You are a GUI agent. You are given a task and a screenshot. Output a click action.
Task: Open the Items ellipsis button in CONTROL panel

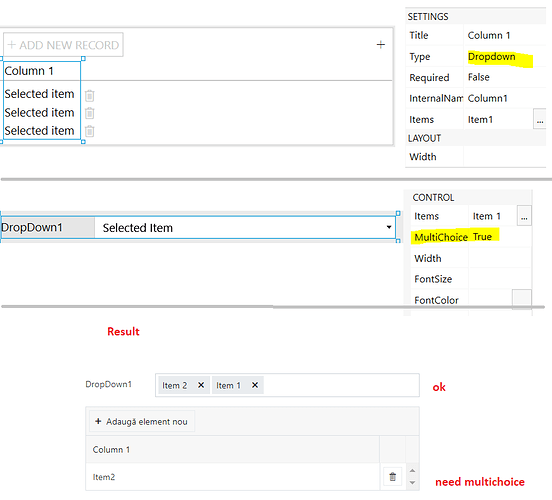[524, 216]
